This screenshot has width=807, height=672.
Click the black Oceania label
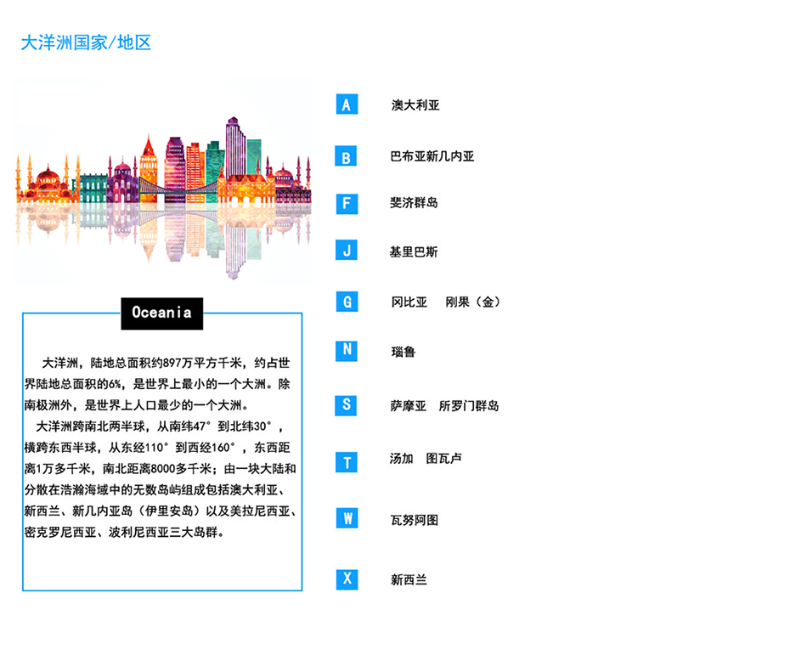tap(161, 313)
